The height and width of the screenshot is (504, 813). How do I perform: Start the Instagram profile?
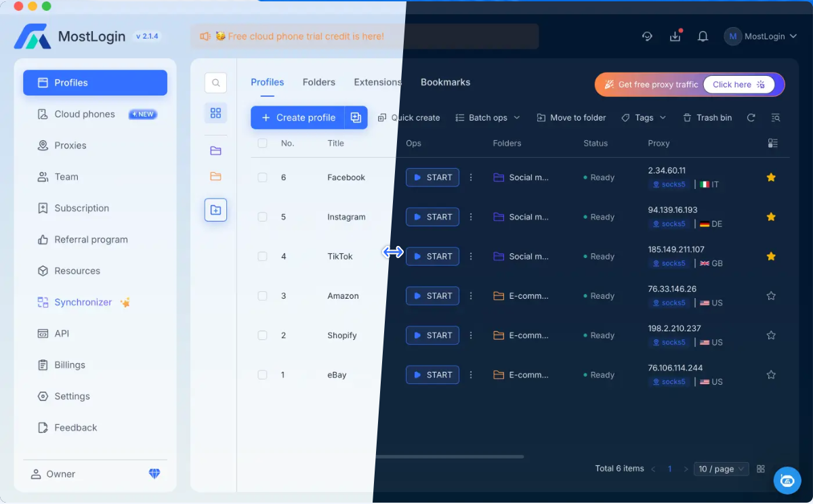coord(432,217)
